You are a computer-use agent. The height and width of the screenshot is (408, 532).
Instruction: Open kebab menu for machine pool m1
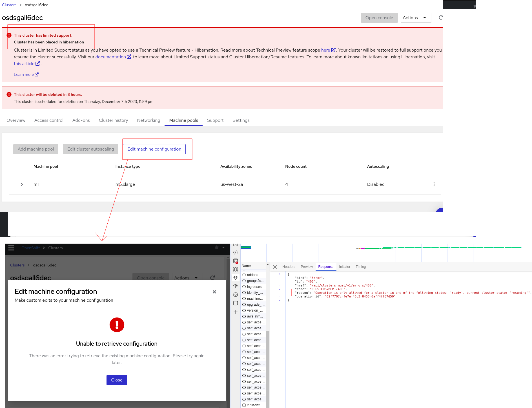click(434, 184)
